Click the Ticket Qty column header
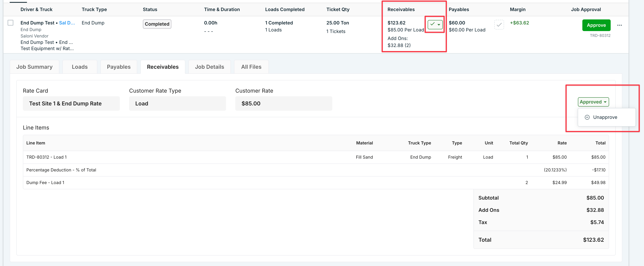This screenshot has width=644, height=266. click(338, 10)
